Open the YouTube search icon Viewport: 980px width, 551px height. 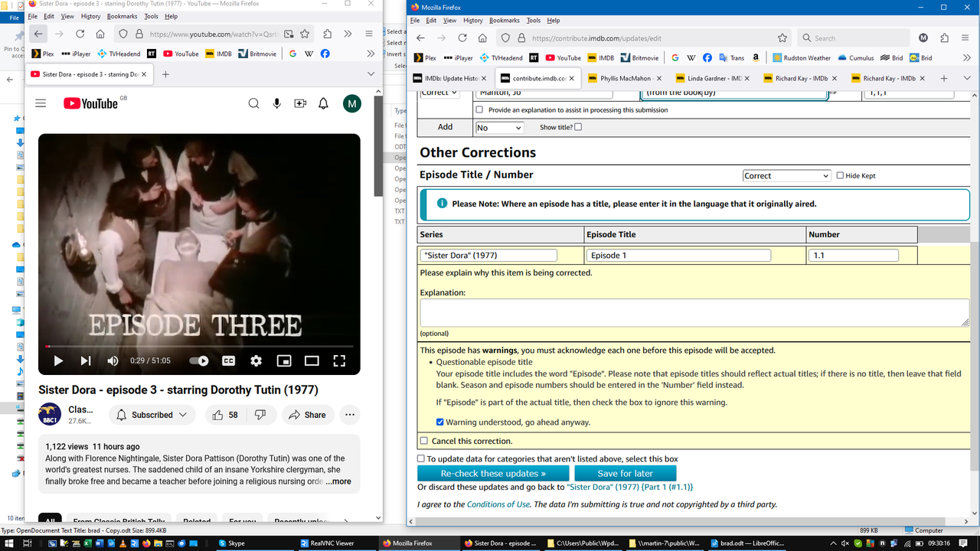(x=253, y=103)
